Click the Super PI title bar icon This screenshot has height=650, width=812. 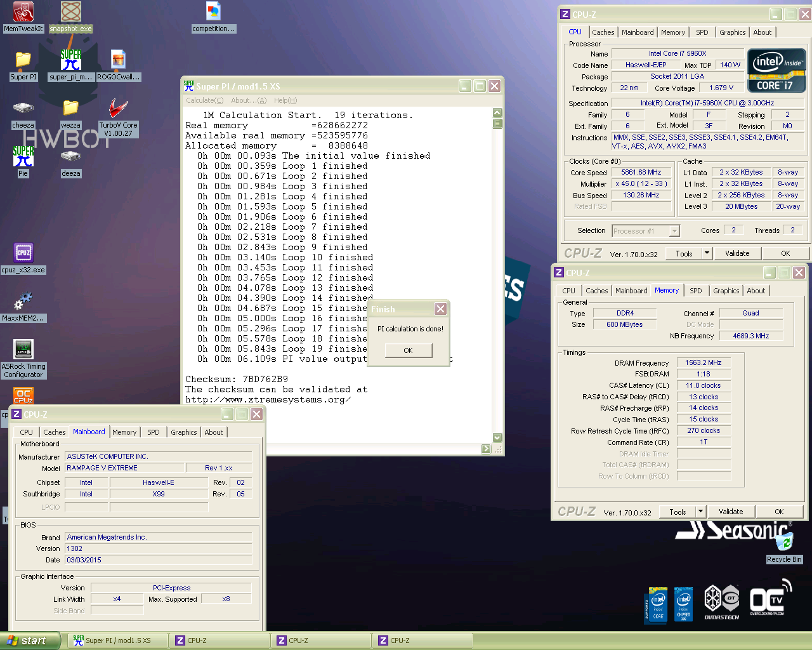coord(188,86)
